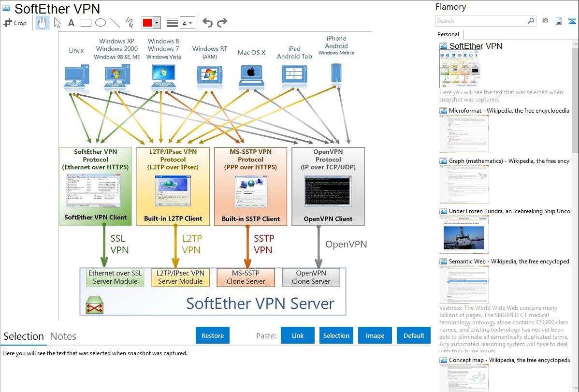Paste as Link button

(x=298, y=335)
